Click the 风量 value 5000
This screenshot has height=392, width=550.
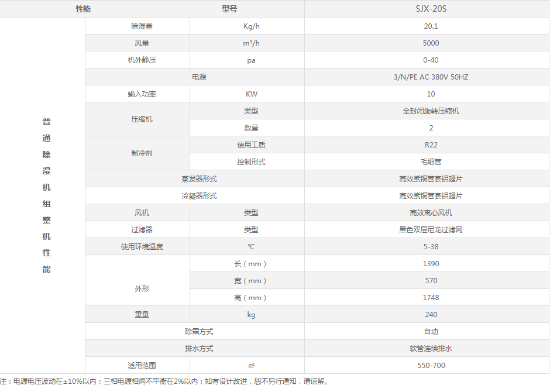(x=431, y=43)
